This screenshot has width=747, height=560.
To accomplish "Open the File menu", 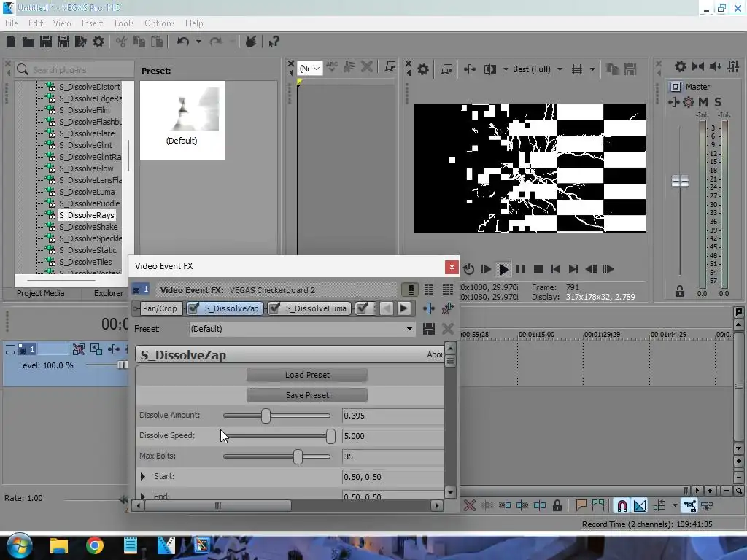I will click(x=12, y=23).
